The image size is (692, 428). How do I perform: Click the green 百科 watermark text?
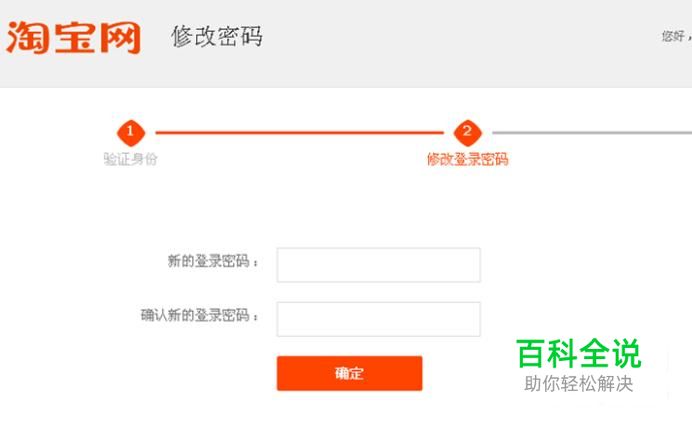pyautogui.click(x=547, y=354)
